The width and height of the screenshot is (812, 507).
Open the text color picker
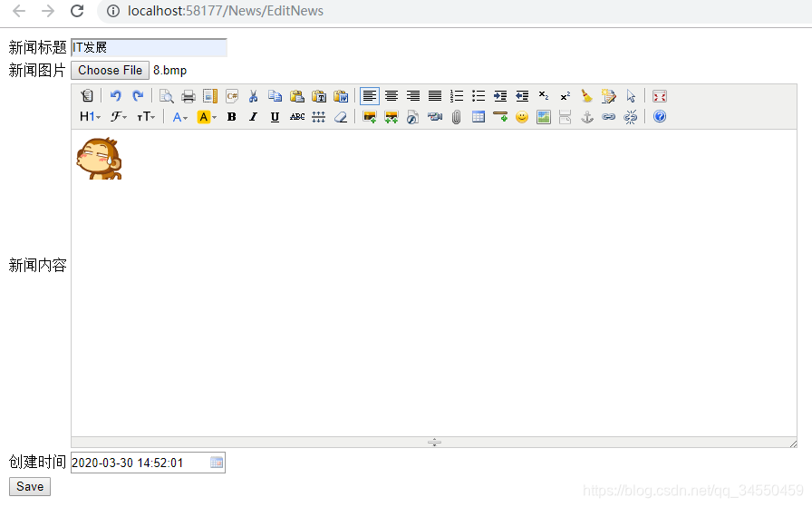tap(179, 117)
